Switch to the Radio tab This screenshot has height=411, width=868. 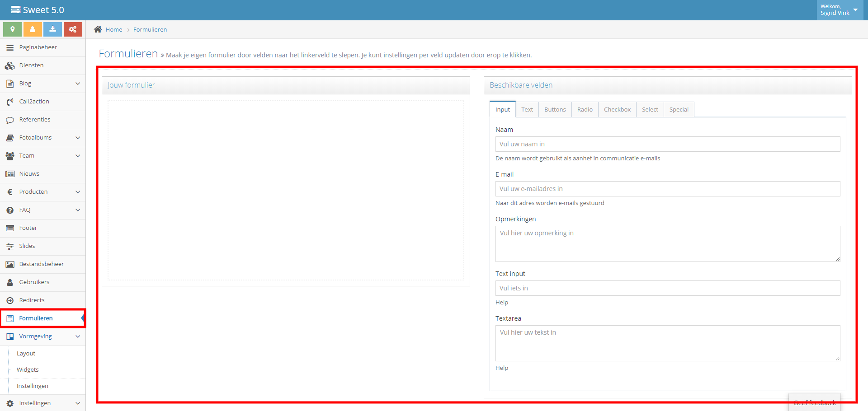(x=585, y=109)
